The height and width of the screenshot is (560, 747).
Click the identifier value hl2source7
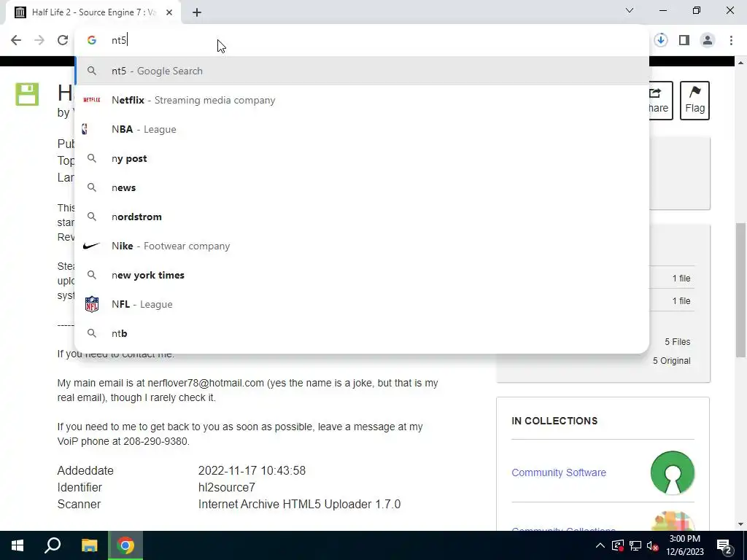227,488
